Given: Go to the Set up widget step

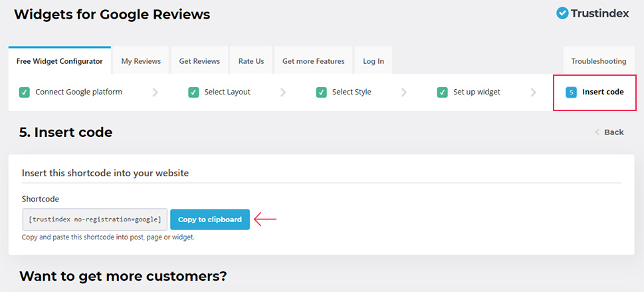Looking at the screenshot, I should point(469,92).
